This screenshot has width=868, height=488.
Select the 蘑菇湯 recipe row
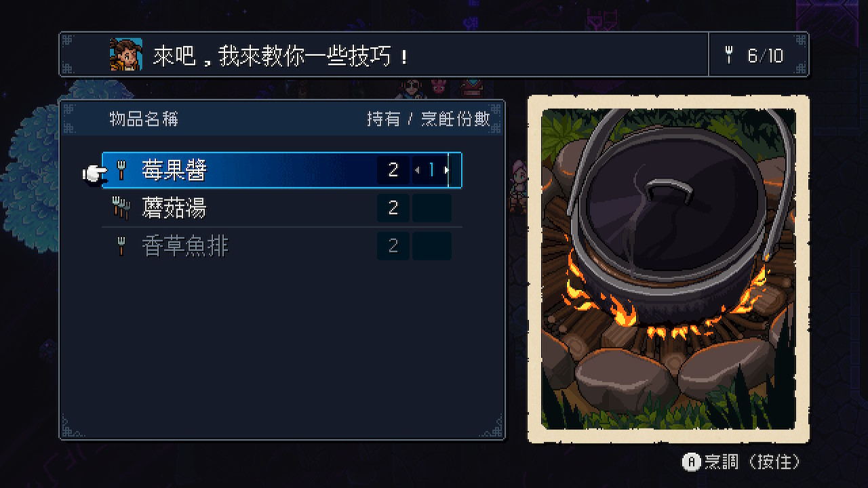tap(281, 208)
